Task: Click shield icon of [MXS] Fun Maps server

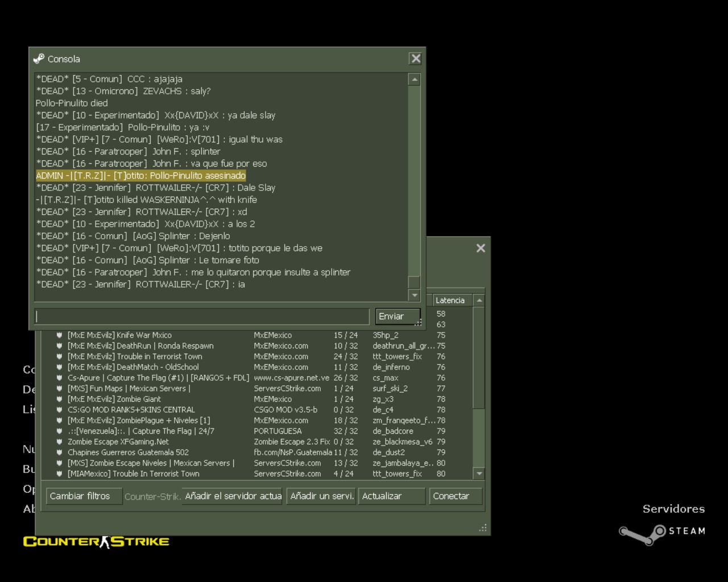Action: [59, 388]
